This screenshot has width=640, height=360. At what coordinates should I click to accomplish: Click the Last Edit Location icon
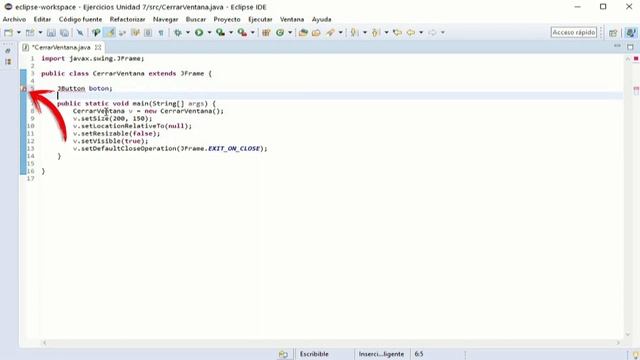coord(397,33)
